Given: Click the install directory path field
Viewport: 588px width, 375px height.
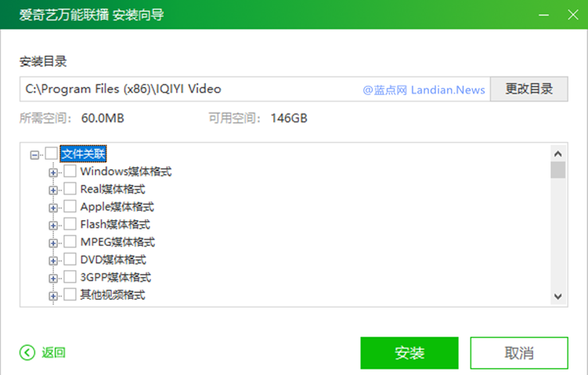Looking at the screenshot, I should (x=255, y=89).
